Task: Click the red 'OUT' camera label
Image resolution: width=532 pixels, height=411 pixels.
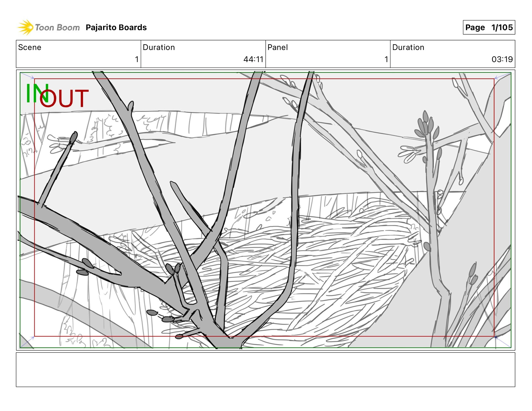Action: click(64, 98)
